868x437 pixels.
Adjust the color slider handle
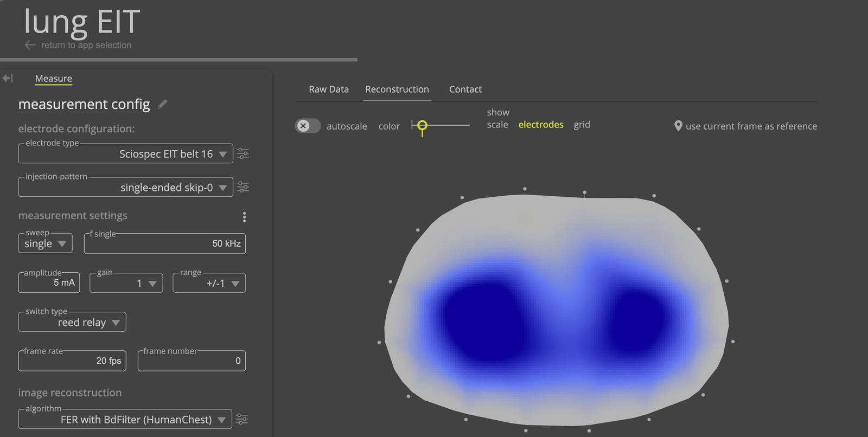[422, 126]
